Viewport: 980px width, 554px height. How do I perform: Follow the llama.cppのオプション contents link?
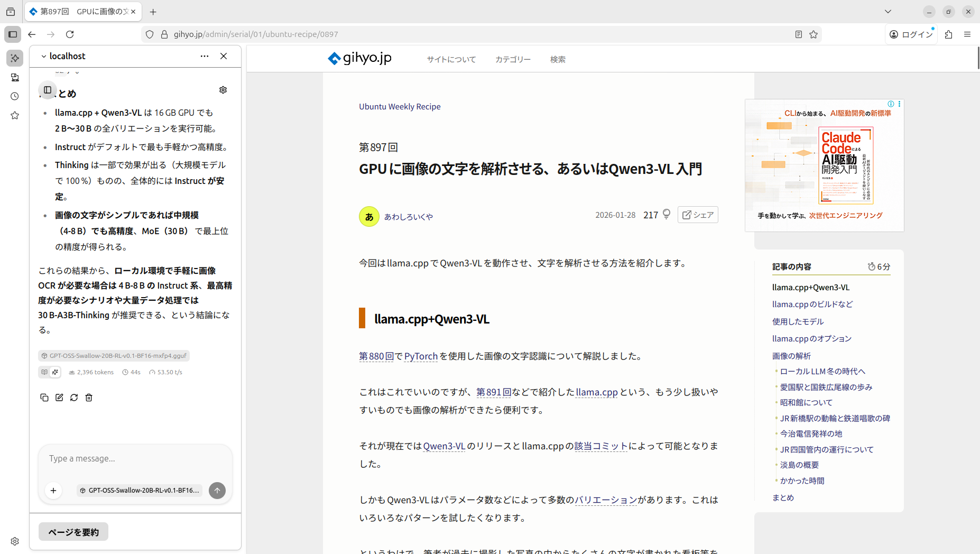point(811,339)
